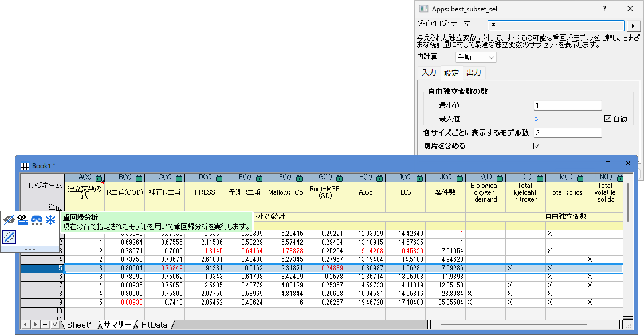Switch to the 入力 tab
The image size is (644, 335).
pos(429,73)
